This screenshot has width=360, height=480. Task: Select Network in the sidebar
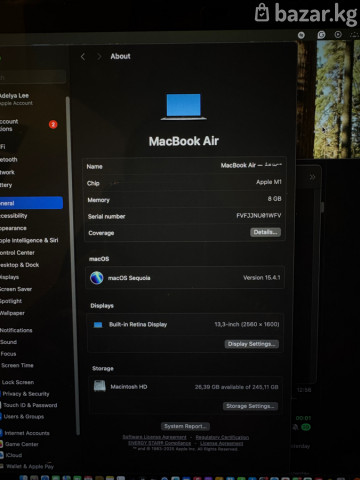pos(7,172)
